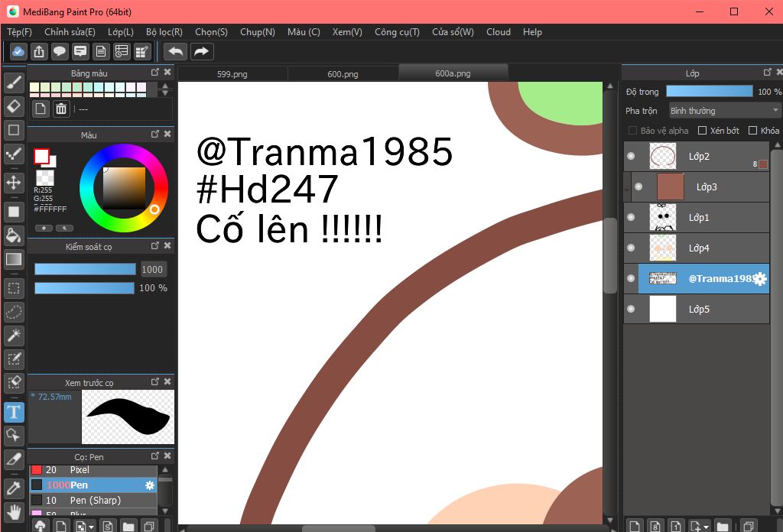Toggle visibility of Lớp4 layer
This screenshot has height=532, width=783.
click(x=631, y=248)
